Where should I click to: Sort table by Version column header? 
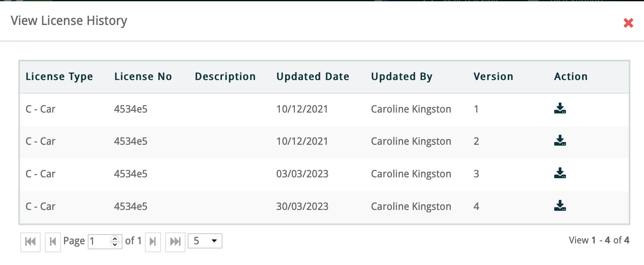[493, 77]
